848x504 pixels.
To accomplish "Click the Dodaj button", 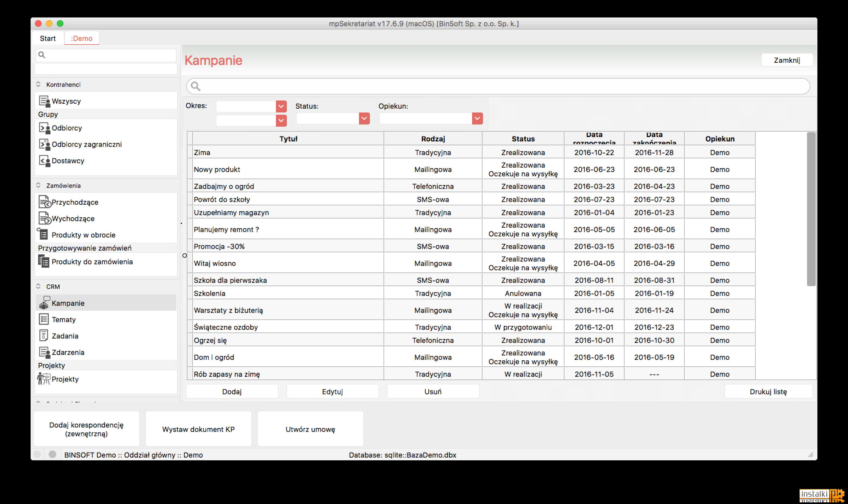I will tap(232, 392).
